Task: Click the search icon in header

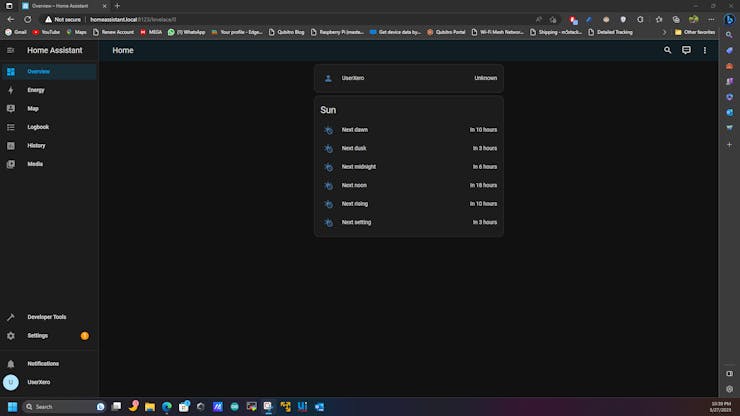Action: pos(668,50)
